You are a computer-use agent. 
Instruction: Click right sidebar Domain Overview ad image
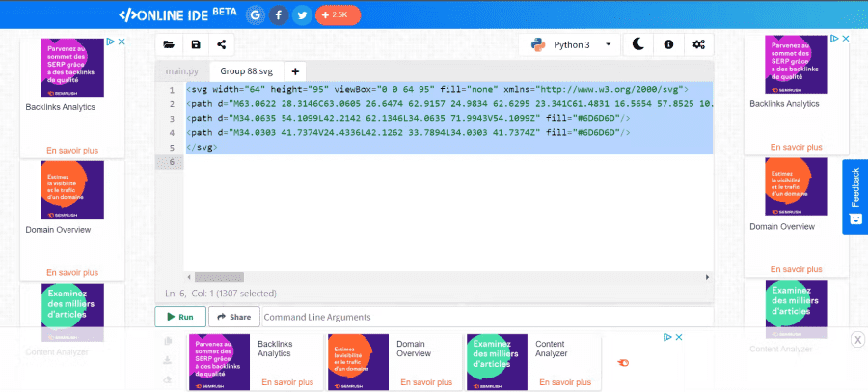(x=797, y=187)
